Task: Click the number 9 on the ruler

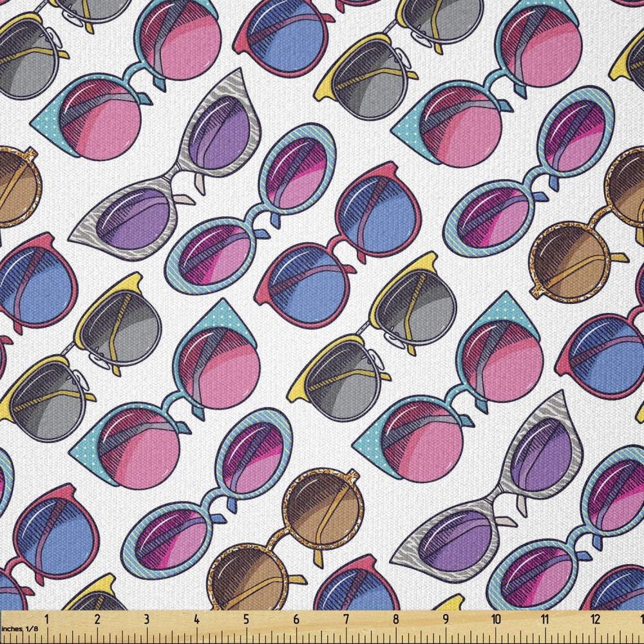Action: (x=445, y=619)
